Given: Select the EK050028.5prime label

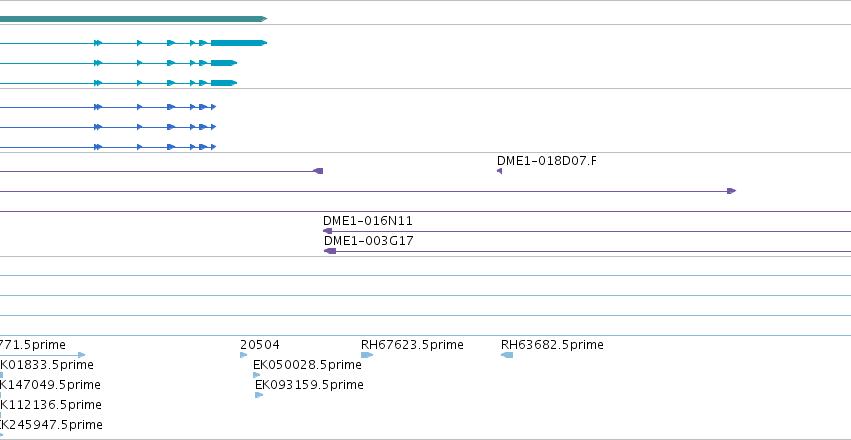Looking at the screenshot, I should pos(307,365).
